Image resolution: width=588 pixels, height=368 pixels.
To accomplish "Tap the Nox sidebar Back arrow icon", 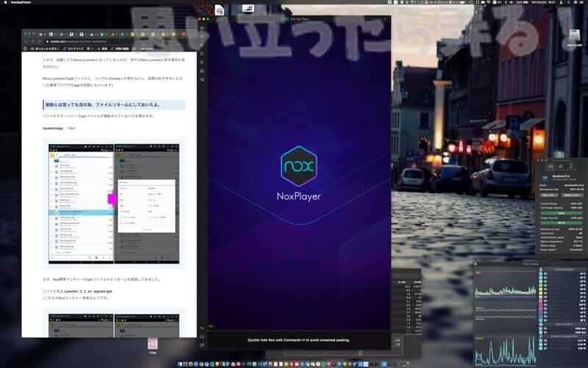I will (202, 328).
